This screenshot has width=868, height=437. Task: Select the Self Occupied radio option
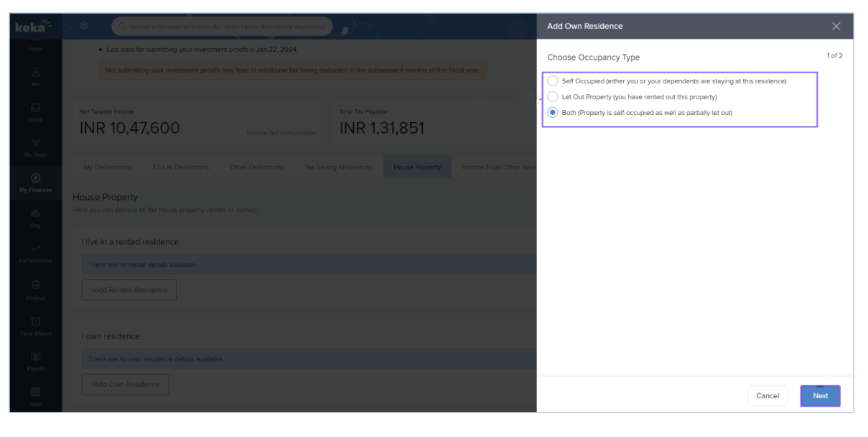[552, 81]
